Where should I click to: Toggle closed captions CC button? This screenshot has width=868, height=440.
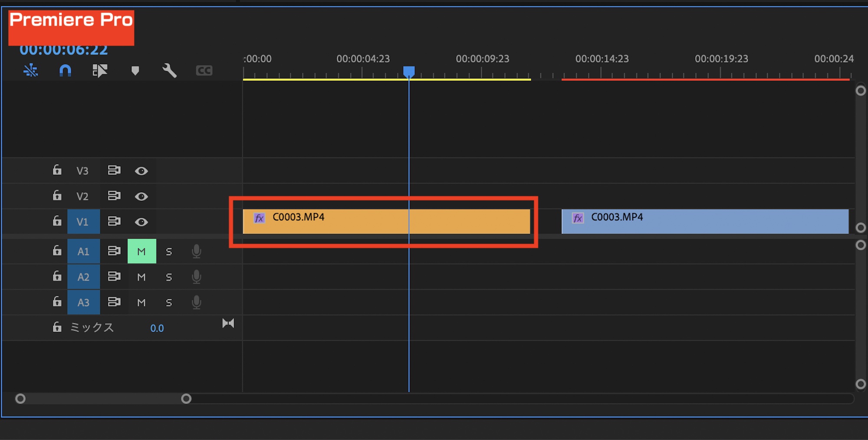pyautogui.click(x=204, y=70)
